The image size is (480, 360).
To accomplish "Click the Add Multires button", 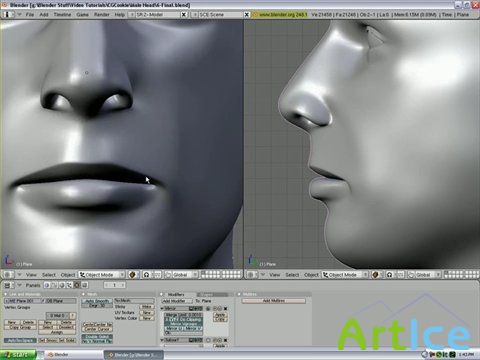I will click(x=274, y=301).
